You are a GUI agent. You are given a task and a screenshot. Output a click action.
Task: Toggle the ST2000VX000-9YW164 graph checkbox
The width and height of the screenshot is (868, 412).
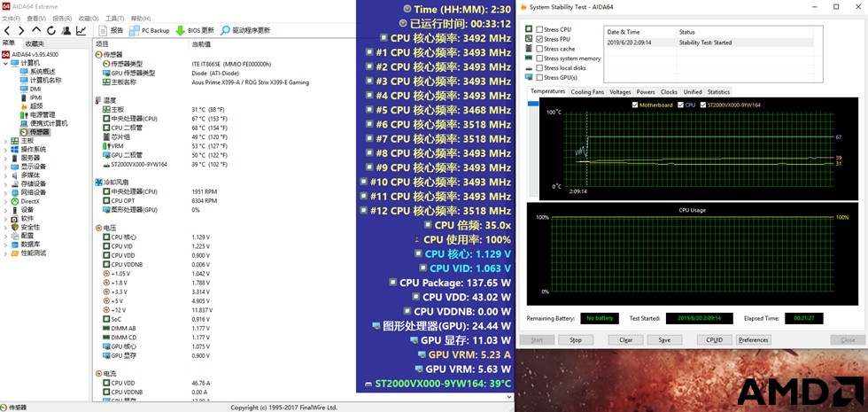coord(703,105)
